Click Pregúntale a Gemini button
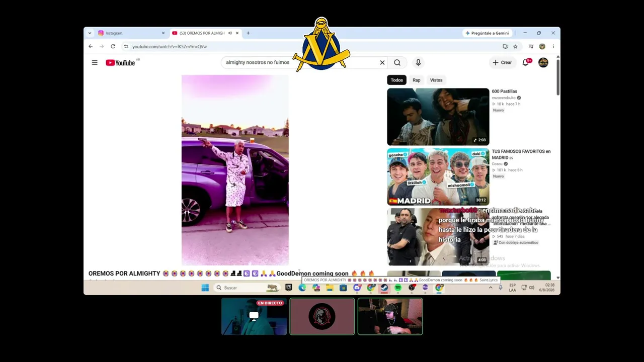This screenshot has height=362, width=644. pyautogui.click(x=487, y=33)
